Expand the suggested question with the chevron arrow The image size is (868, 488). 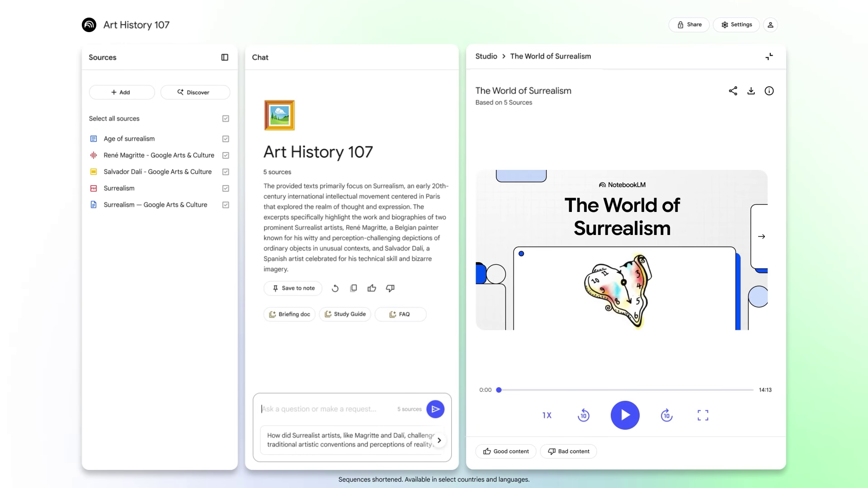[439, 440]
